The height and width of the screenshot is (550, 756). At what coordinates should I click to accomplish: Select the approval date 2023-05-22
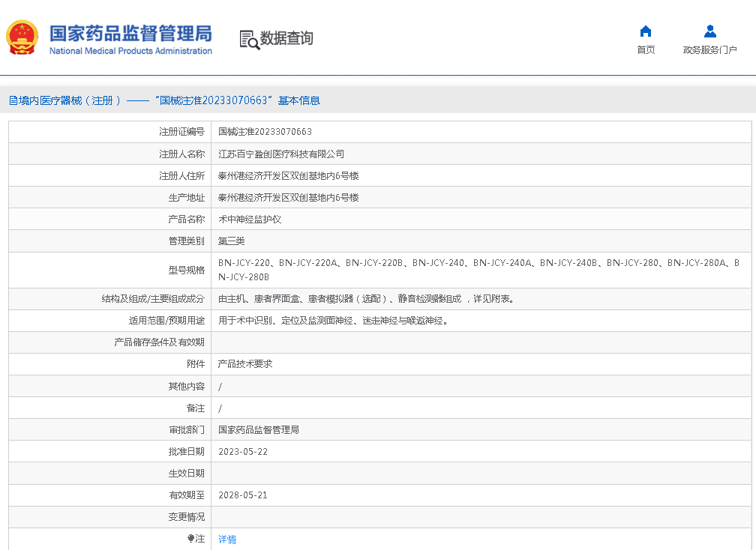click(242, 452)
